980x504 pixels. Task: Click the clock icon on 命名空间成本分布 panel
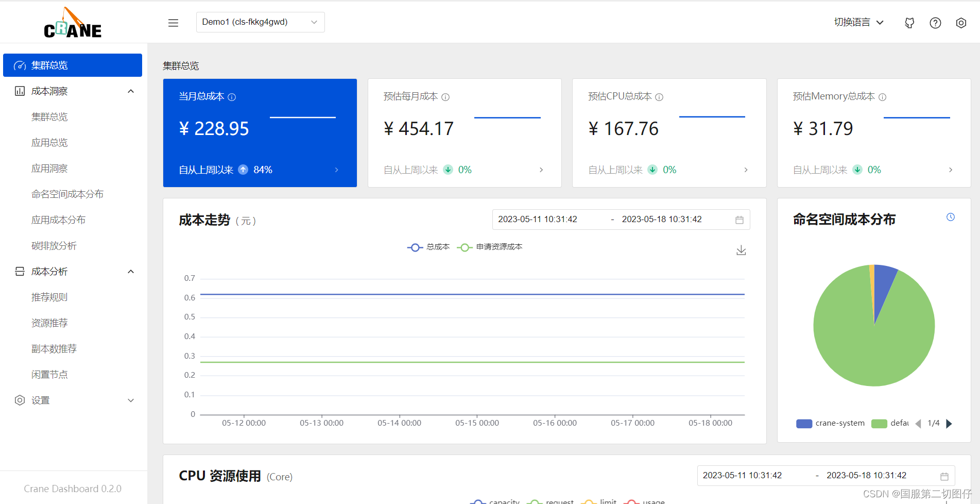[950, 217]
